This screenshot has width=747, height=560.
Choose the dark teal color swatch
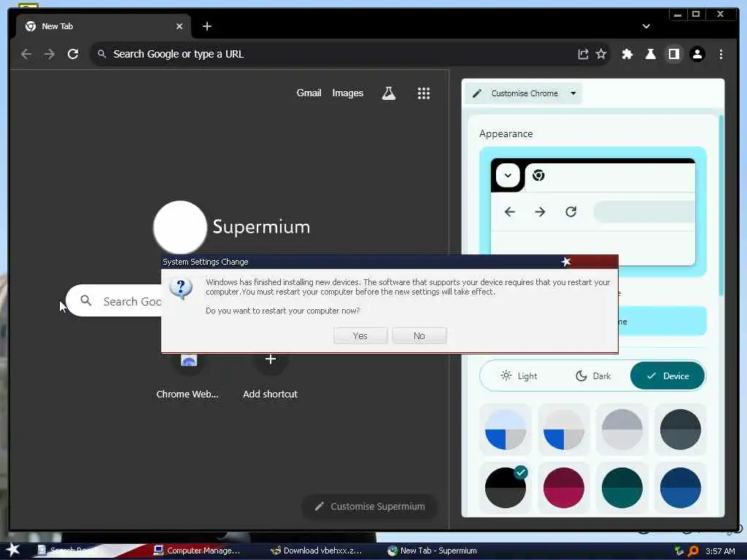(x=622, y=488)
